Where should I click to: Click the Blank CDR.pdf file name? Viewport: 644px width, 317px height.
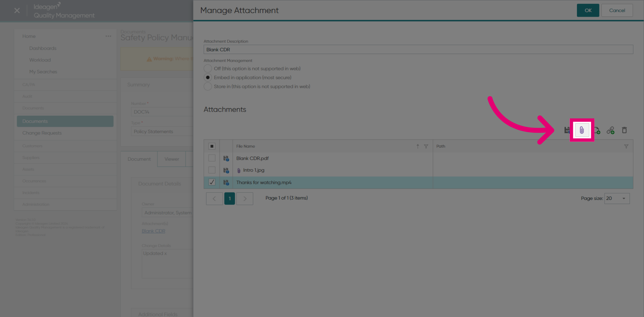click(252, 158)
